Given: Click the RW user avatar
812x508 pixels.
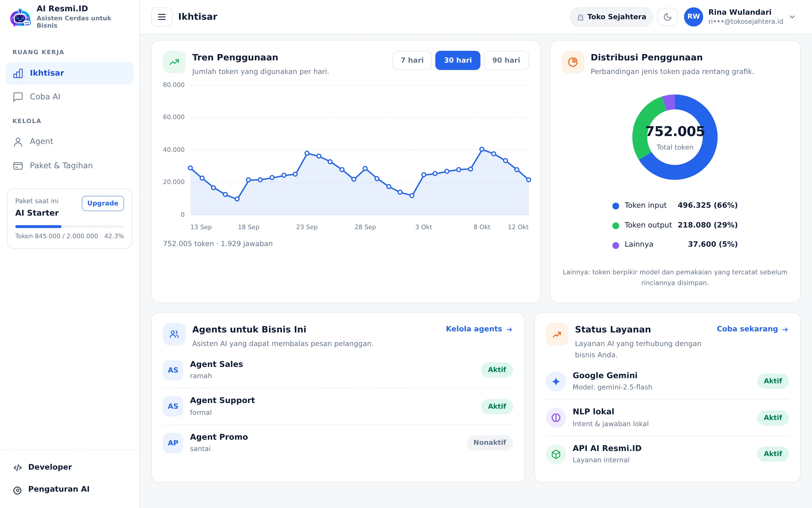Looking at the screenshot, I should pyautogui.click(x=694, y=17).
